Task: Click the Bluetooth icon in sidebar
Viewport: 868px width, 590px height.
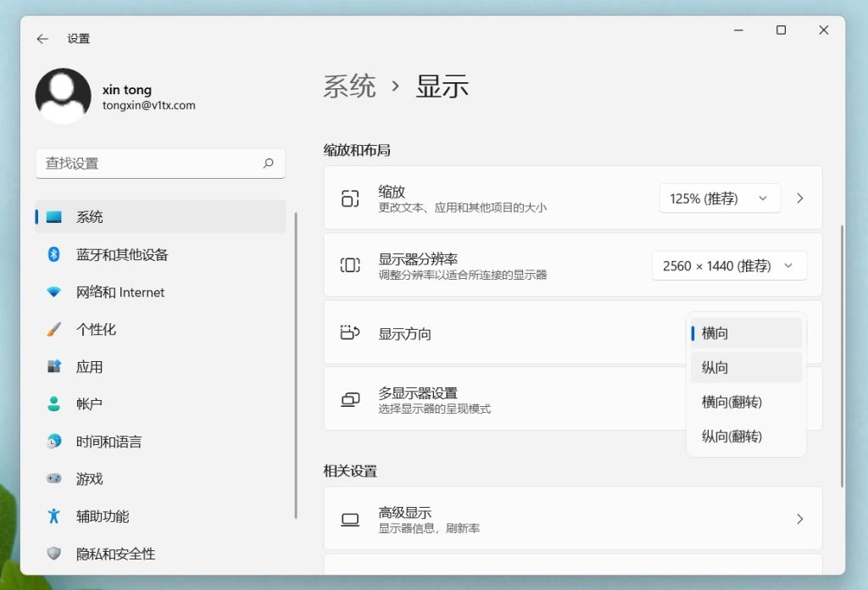Action: [x=53, y=254]
